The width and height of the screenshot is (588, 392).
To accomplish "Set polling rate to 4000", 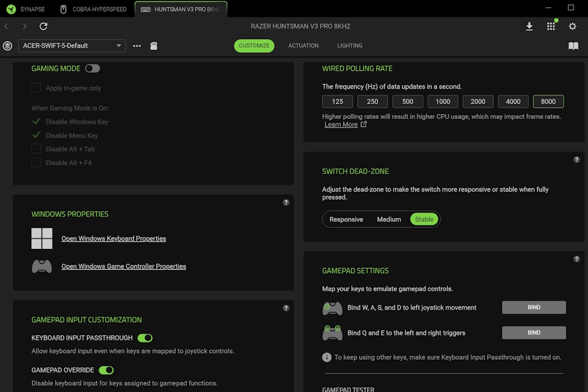I will point(513,102).
